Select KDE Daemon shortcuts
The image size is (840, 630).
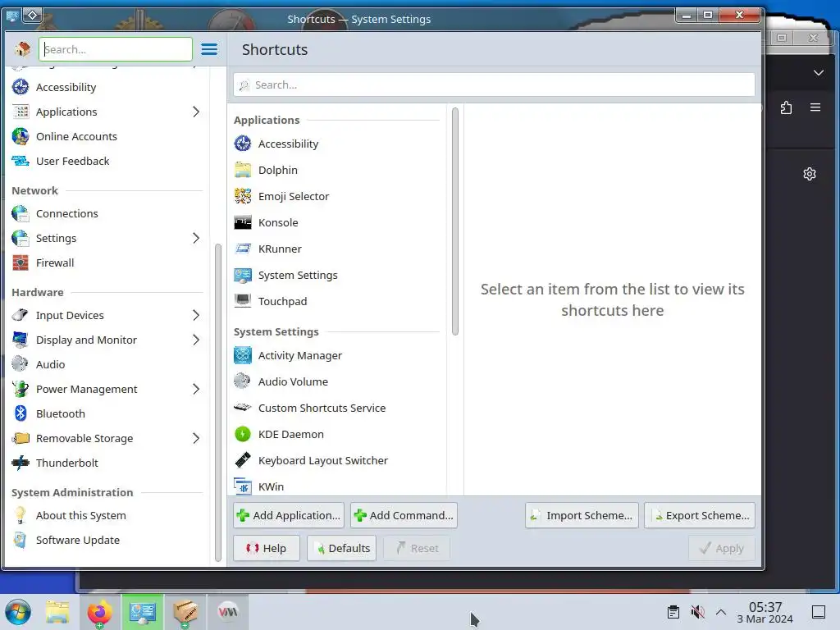[337, 434]
